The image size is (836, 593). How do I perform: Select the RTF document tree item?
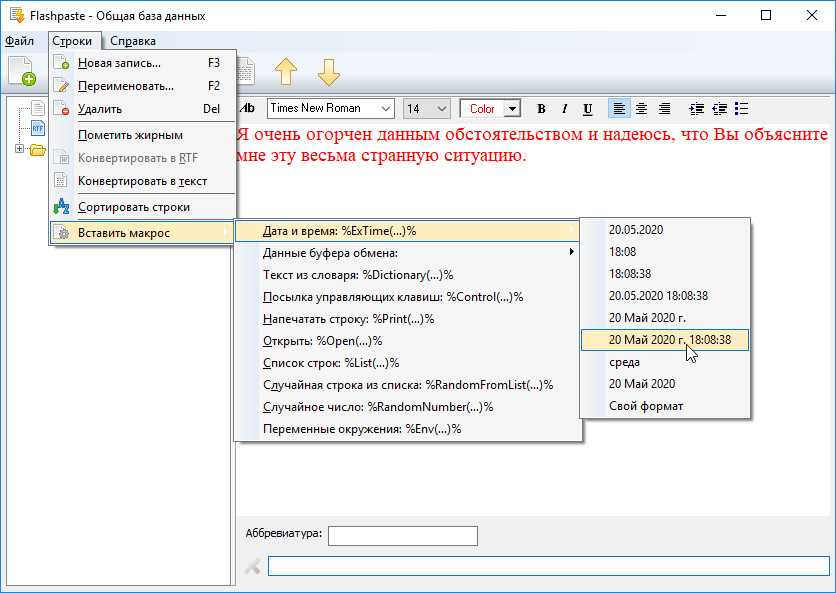(x=38, y=128)
